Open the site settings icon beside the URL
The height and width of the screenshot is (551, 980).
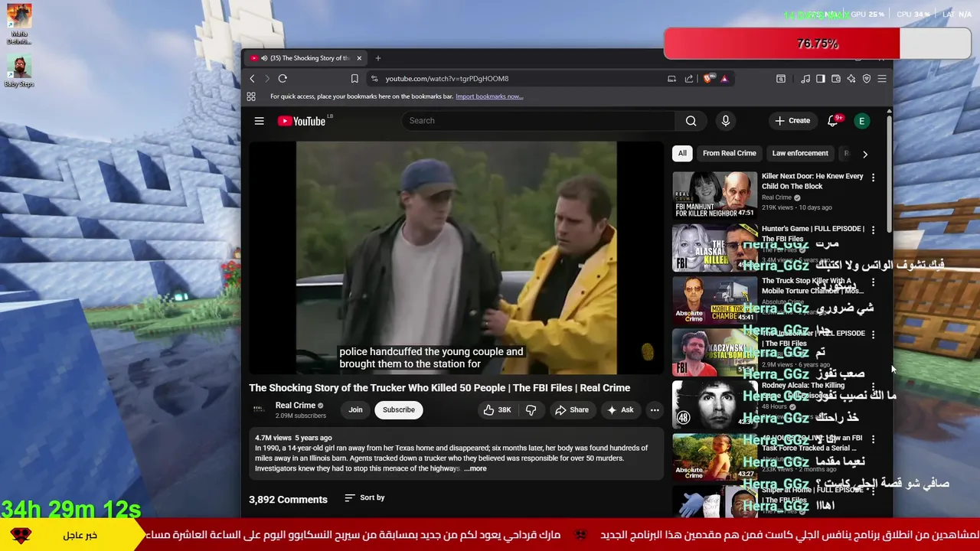coord(374,79)
